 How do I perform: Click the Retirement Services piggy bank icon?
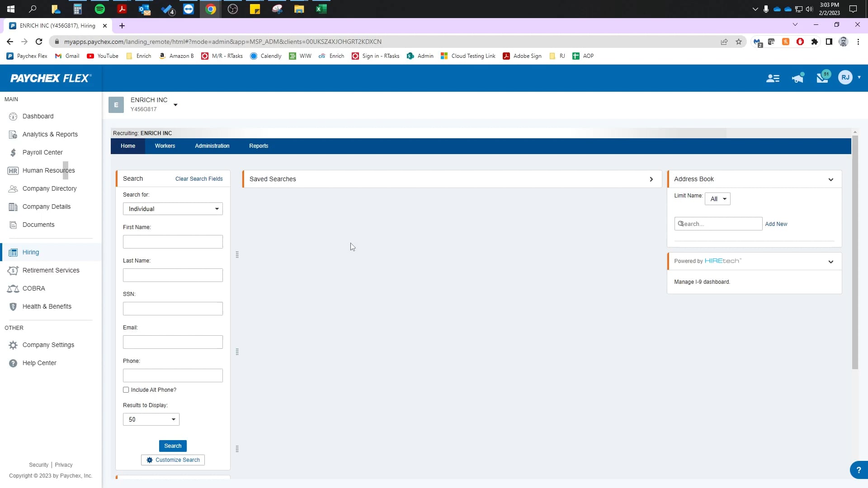13,271
